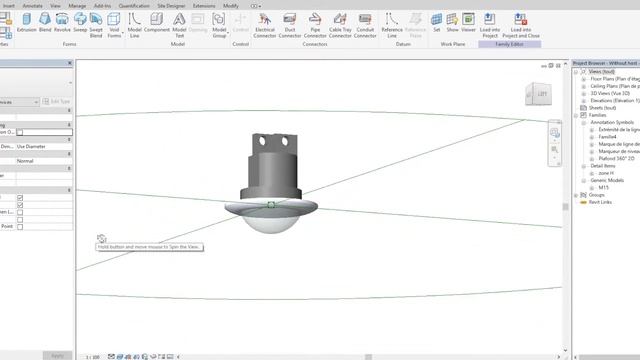Click Load into Project
This screenshot has width=640, height=360.
tap(489, 25)
